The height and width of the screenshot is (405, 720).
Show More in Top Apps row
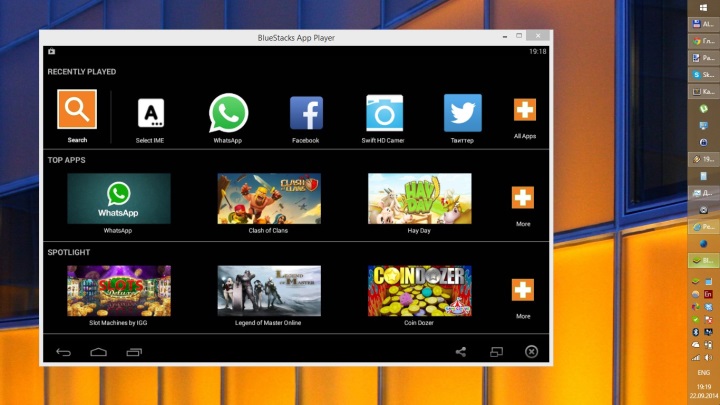523,197
